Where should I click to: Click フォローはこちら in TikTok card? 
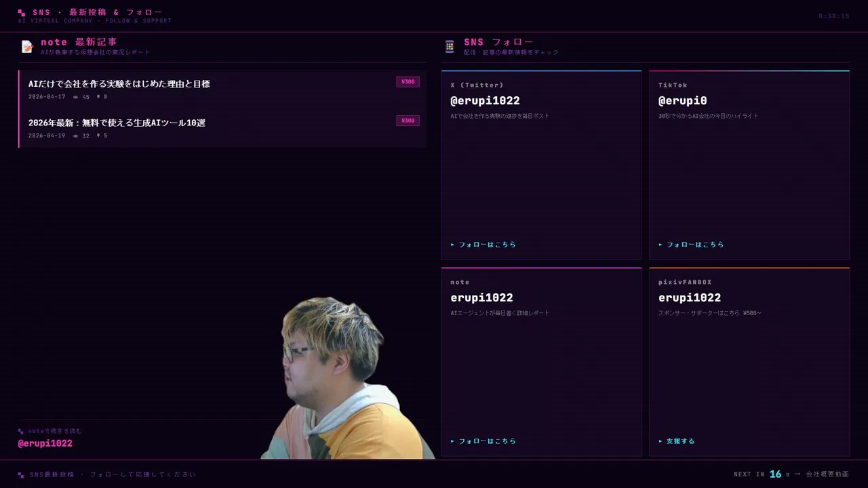click(691, 245)
